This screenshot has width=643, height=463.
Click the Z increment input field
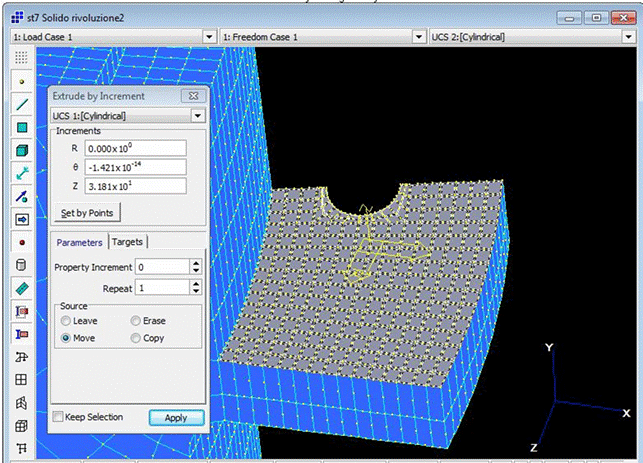tap(135, 186)
